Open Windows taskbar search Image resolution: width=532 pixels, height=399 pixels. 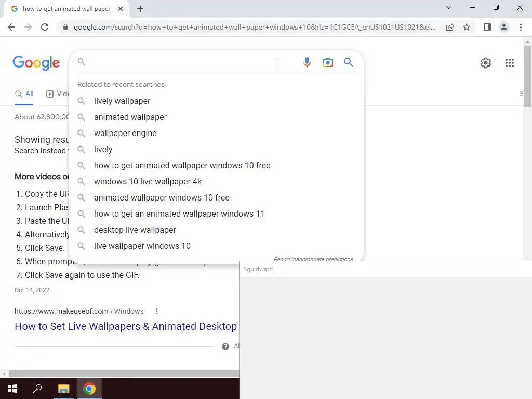37,389
